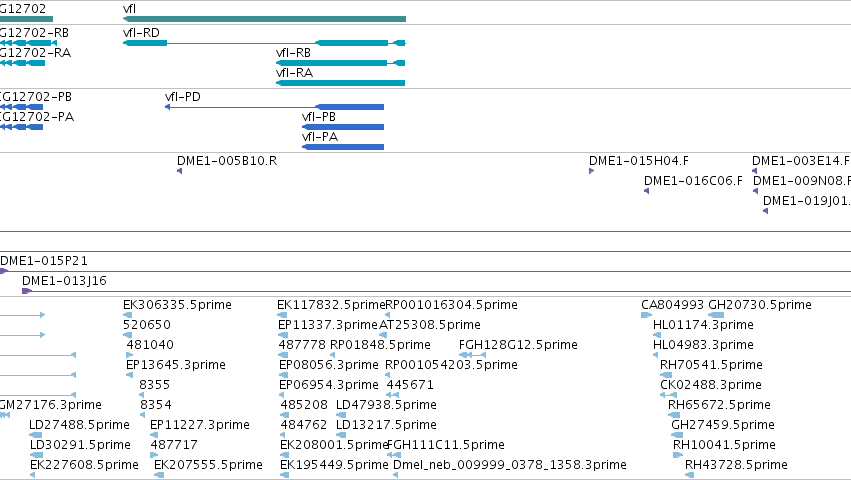Select the CA804993 EST feature

(x=646, y=315)
